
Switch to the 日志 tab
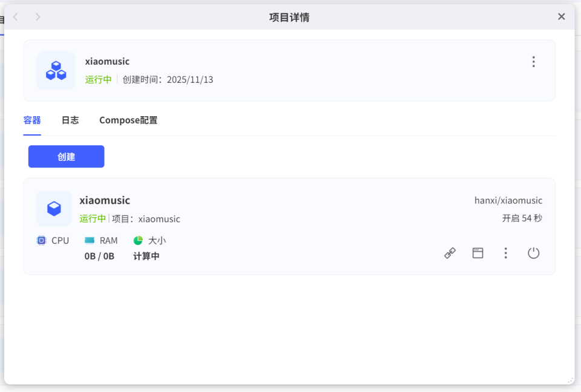tap(70, 120)
